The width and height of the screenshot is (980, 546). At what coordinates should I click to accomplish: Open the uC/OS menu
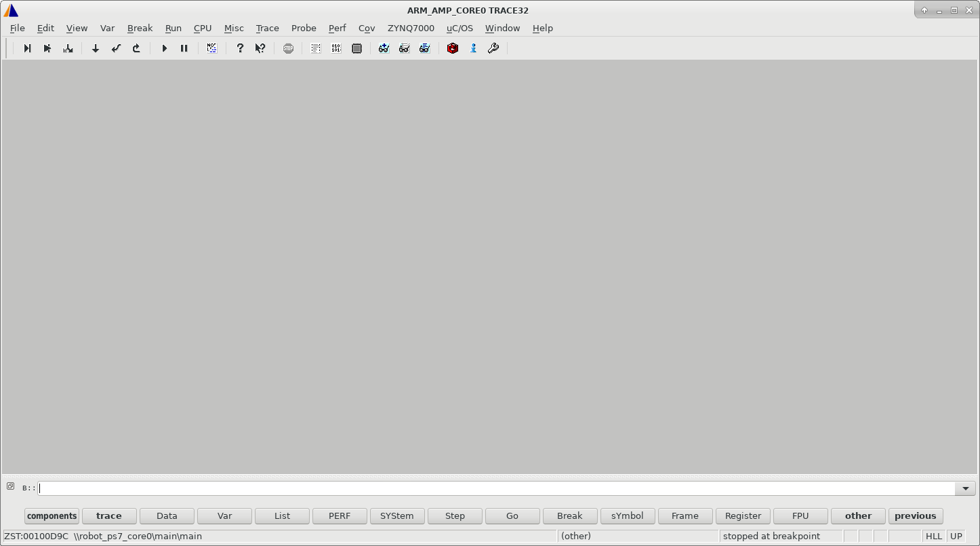(460, 28)
